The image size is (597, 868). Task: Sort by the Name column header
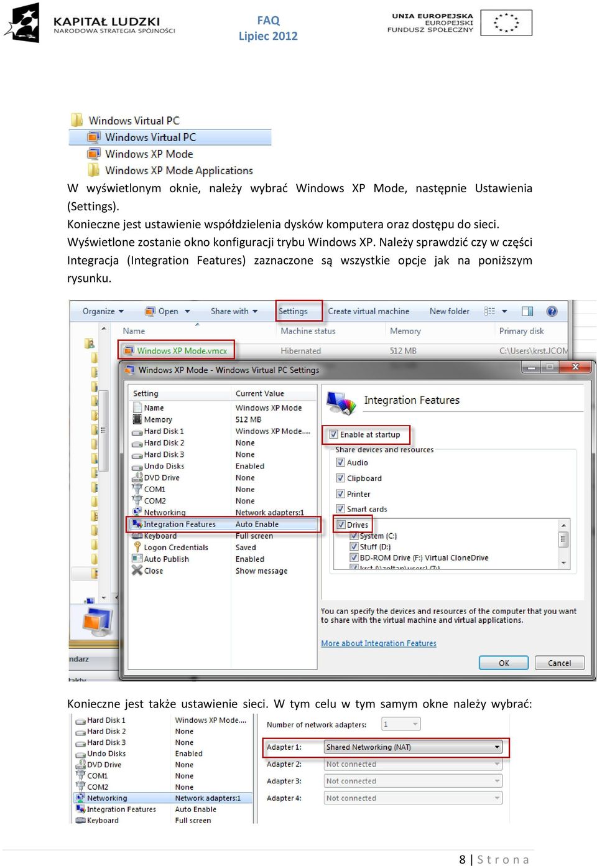pyautogui.click(x=134, y=331)
